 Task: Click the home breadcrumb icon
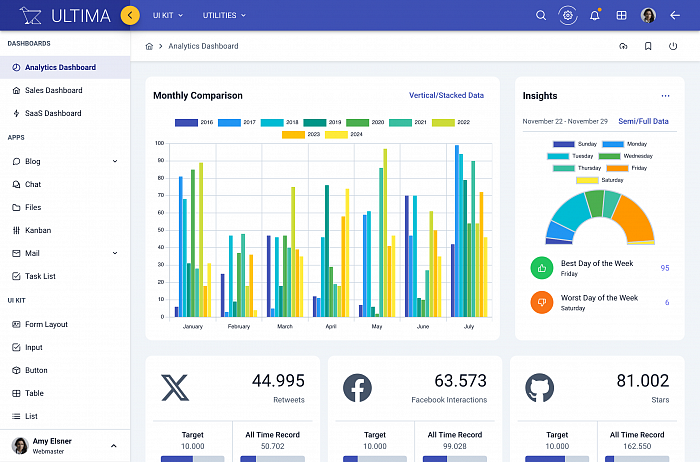(x=149, y=46)
